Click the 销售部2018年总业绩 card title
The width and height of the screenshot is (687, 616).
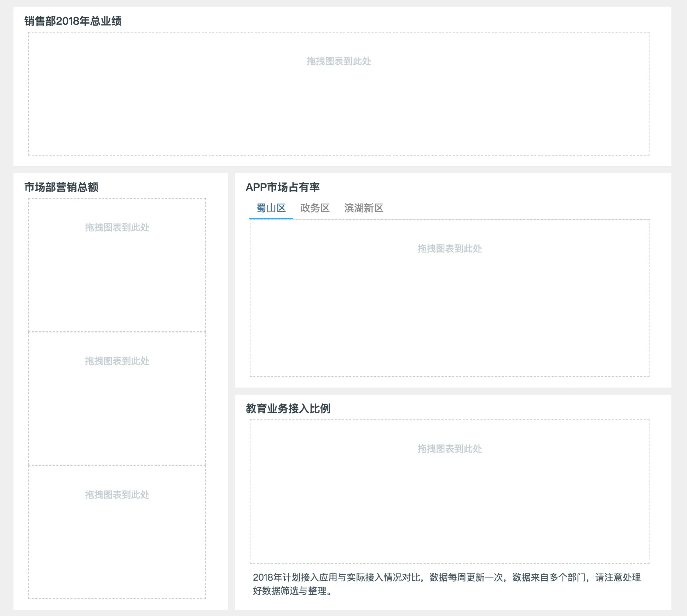click(x=73, y=21)
